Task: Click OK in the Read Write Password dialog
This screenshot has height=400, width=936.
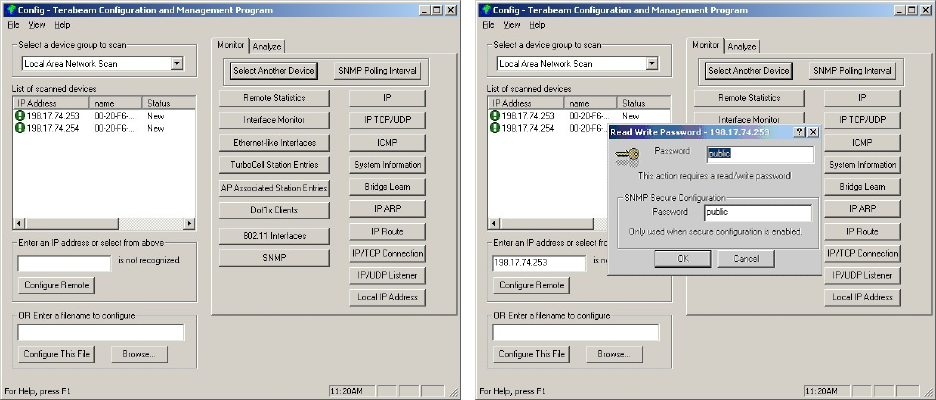Action: (x=682, y=259)
